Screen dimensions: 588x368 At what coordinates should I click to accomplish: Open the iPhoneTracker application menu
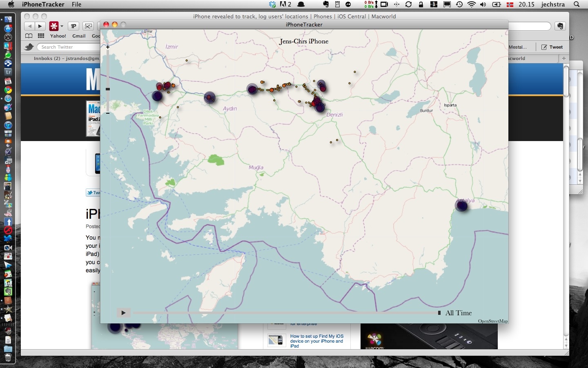pyautogui.click(x=43, y=4)
